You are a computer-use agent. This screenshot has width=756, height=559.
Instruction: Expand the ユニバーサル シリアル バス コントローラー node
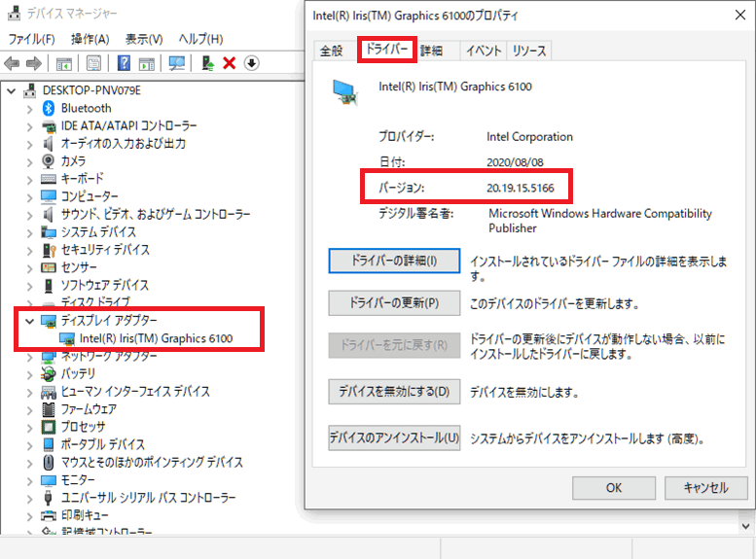(x=30, y=499)
